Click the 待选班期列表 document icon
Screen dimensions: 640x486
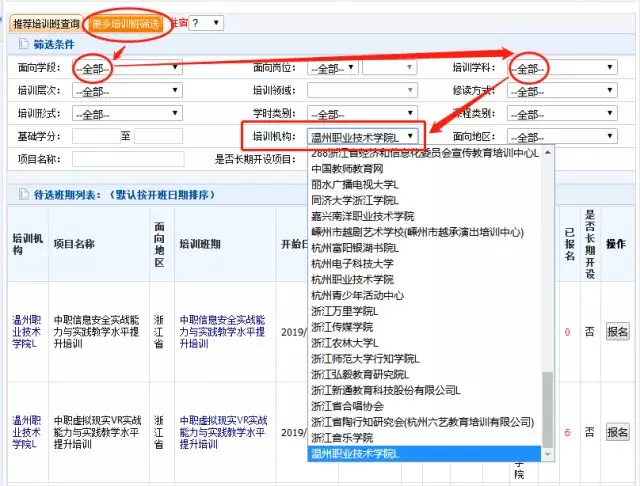24,194
